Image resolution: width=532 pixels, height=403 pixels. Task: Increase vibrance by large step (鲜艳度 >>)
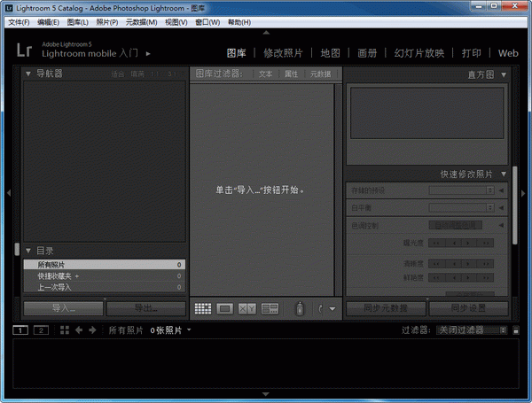point(485,278)
